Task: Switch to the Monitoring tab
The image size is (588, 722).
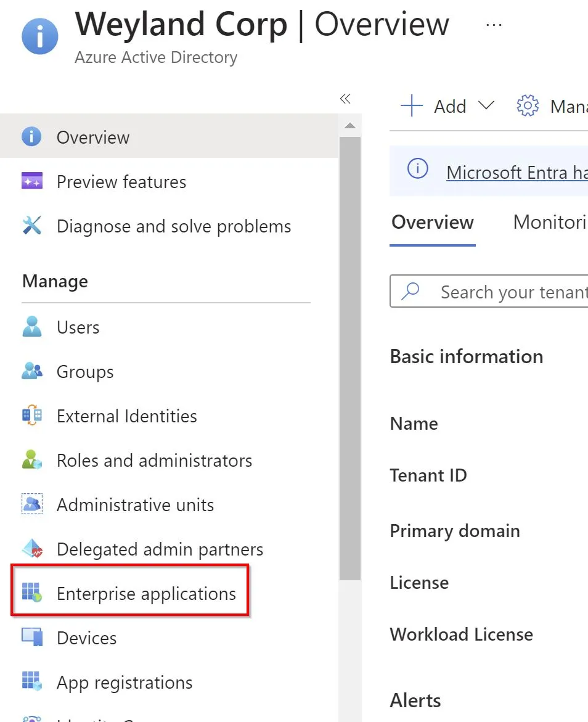Action: click(x=550, y=223)
